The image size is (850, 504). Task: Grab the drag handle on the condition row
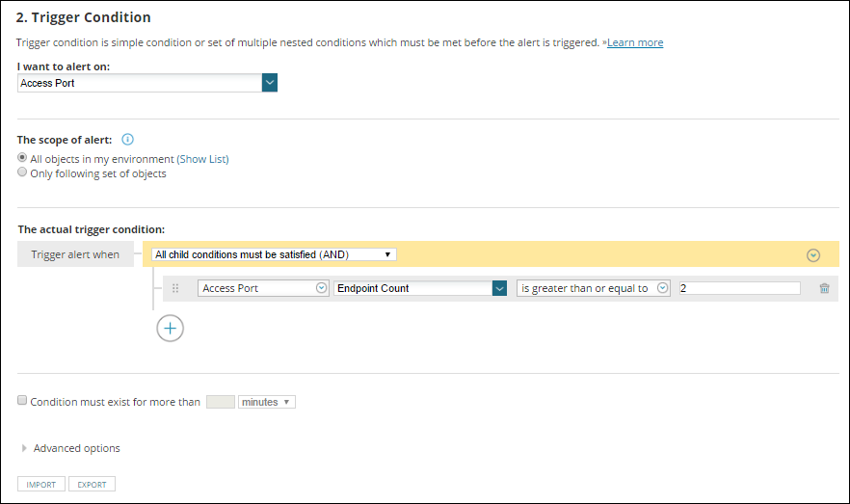[175, 288]
